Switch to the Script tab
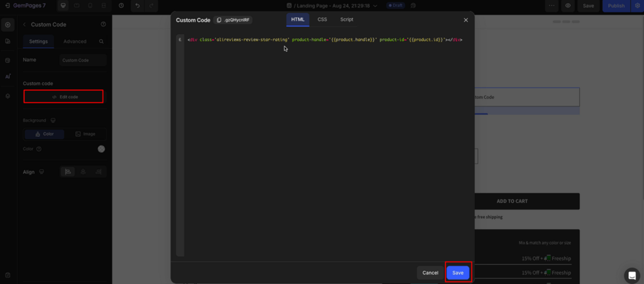Screen dimensions: 644x284 [347, 20]
